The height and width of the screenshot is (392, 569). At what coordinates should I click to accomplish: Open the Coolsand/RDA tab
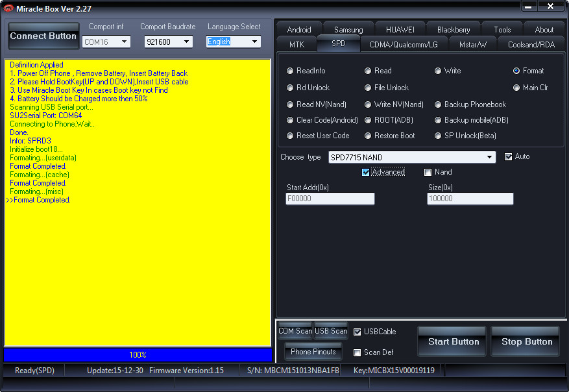click(531, 44)
